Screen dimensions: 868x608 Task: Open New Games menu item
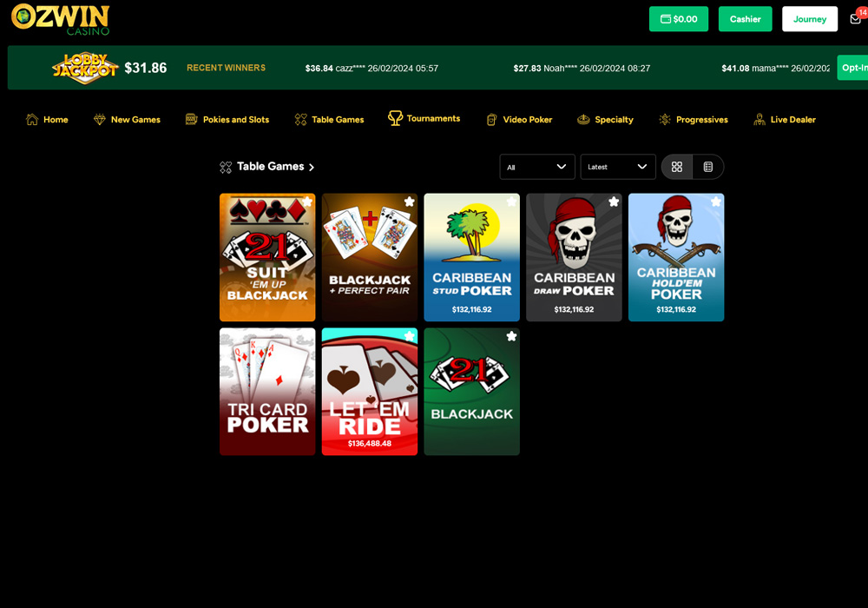click(127, 120)
